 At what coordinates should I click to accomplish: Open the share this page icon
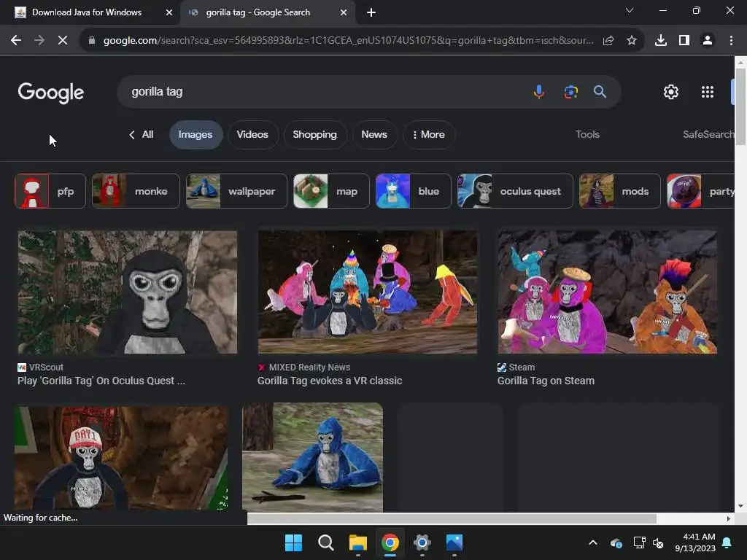(x=608, y=41)
